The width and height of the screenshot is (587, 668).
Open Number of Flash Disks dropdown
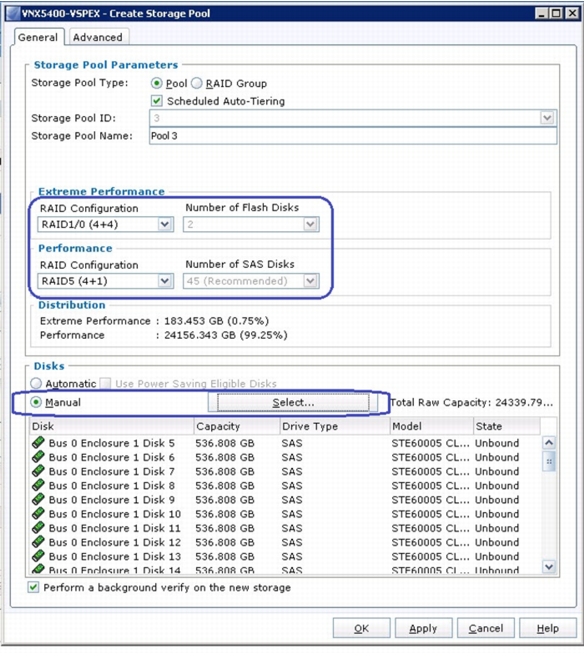coord(311,224)
